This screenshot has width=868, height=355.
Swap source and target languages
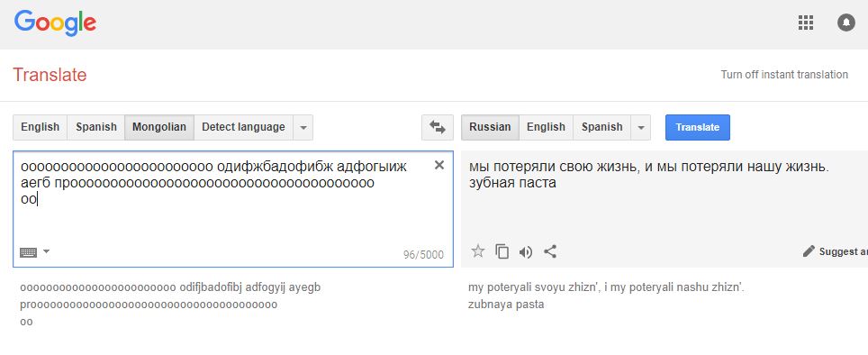coord(438,127)
